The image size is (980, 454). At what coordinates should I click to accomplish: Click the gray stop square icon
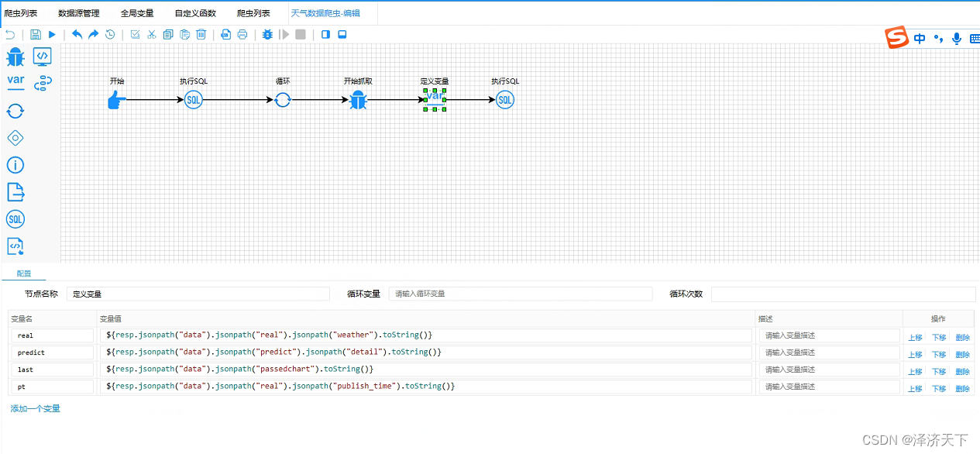[301, 35]
